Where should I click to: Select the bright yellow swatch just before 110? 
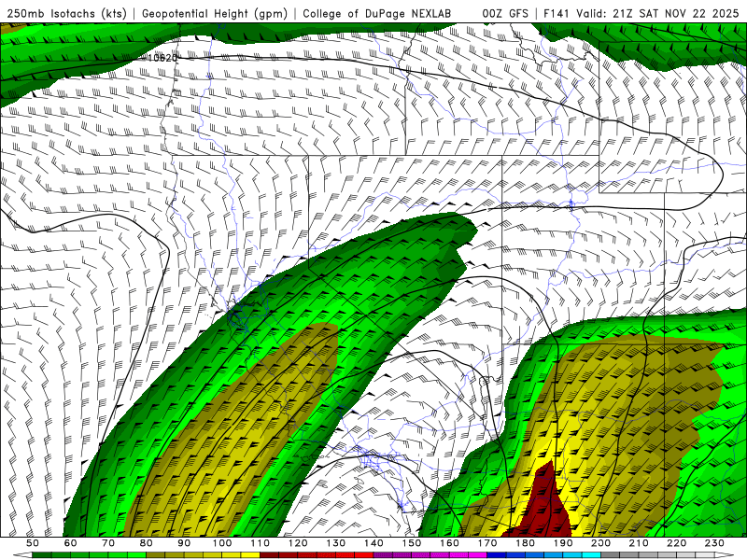250,554
